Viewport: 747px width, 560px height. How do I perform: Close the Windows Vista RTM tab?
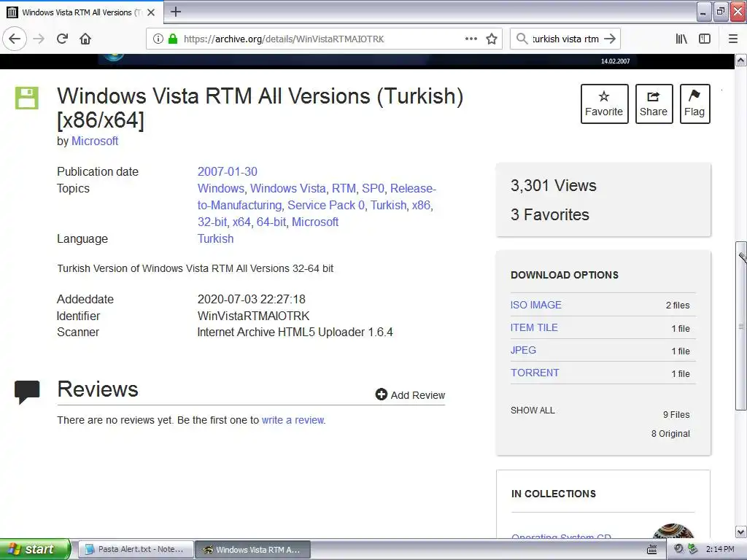151,12
